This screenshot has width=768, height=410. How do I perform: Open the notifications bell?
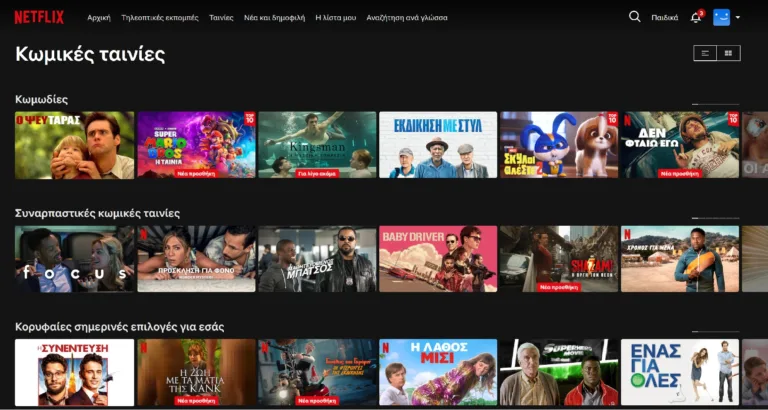tap(695, 18)
